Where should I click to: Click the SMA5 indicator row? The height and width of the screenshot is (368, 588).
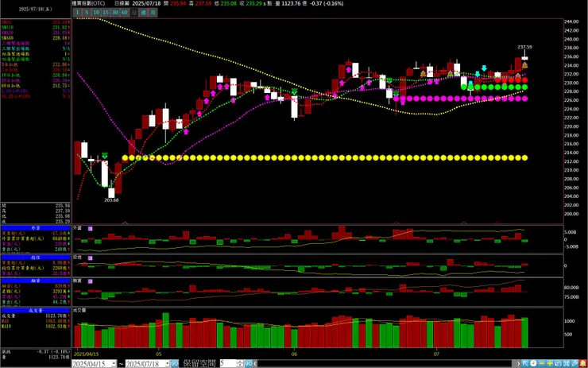tap(36, 22)
